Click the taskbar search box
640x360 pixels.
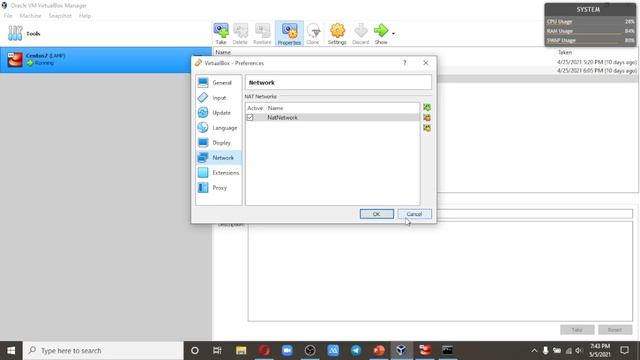click(103, 351)
